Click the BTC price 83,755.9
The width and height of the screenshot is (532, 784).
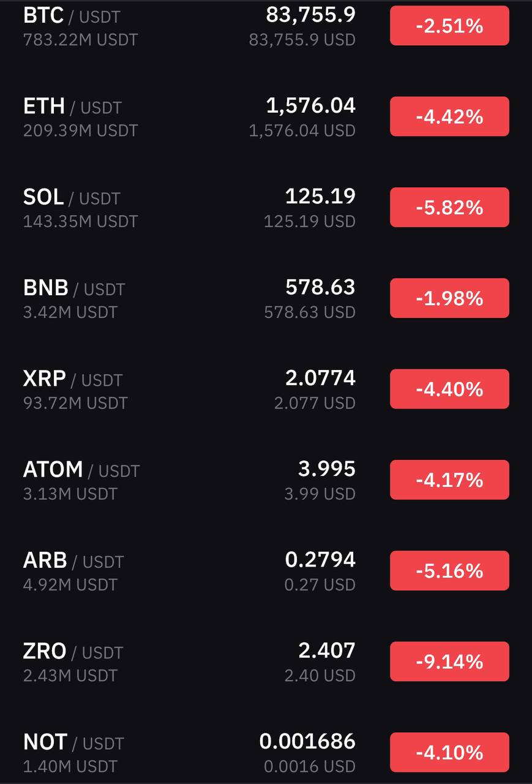310,15
